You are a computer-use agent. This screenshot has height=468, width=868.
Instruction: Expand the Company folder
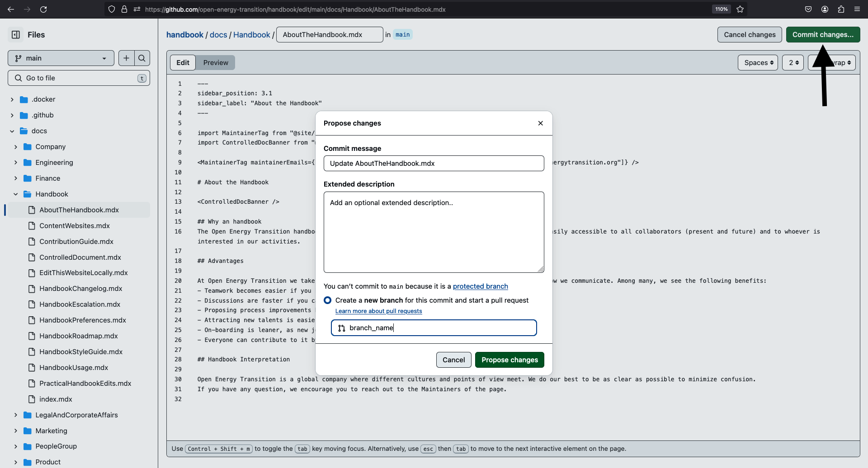pos(16,147)
